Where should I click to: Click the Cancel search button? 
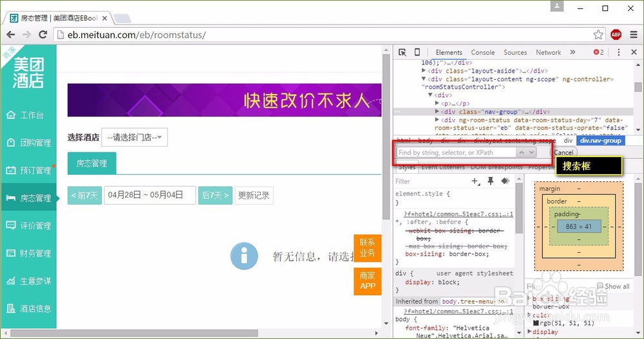point(563,152)
